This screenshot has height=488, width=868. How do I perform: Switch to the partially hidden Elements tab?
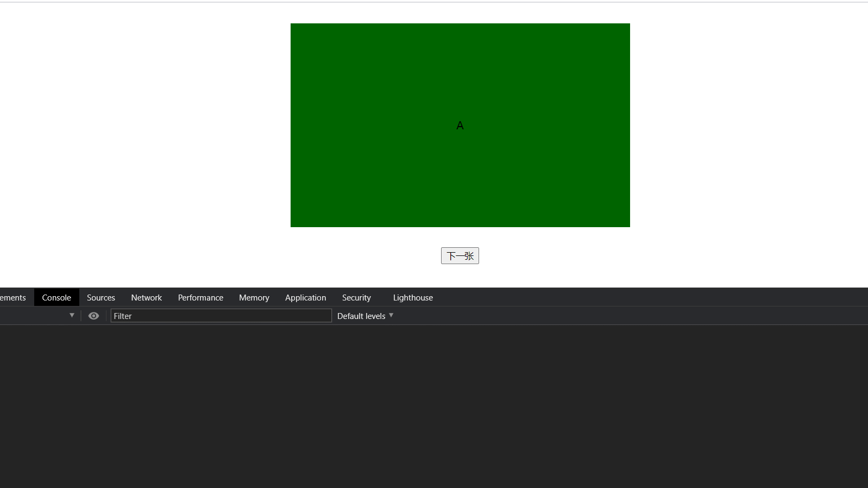(13, 298)
